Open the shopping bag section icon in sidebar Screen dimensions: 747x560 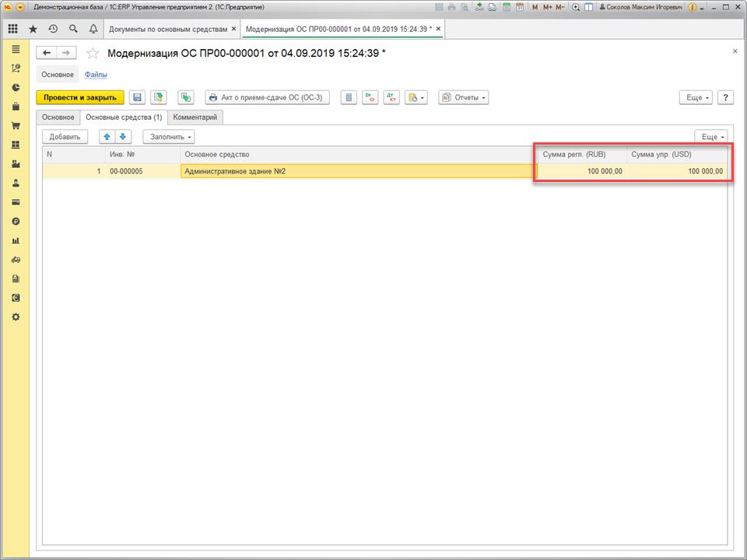16,107
